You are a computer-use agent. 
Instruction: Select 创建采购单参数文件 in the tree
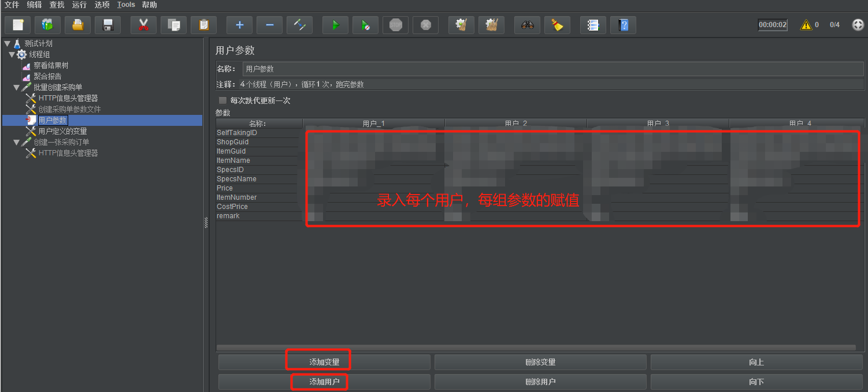click(x=69, y=109)
